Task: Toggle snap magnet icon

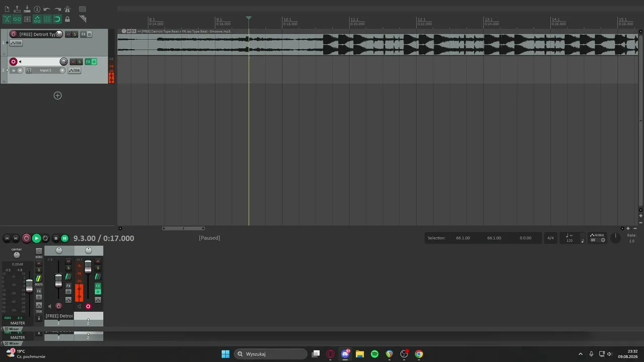Action: 57,19
